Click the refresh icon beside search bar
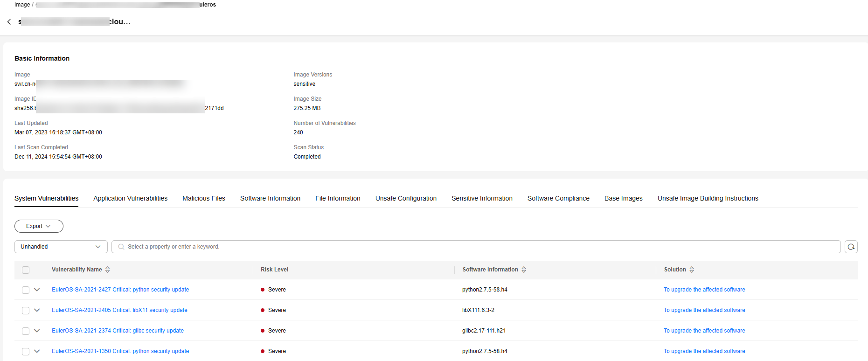 [851, 247]
